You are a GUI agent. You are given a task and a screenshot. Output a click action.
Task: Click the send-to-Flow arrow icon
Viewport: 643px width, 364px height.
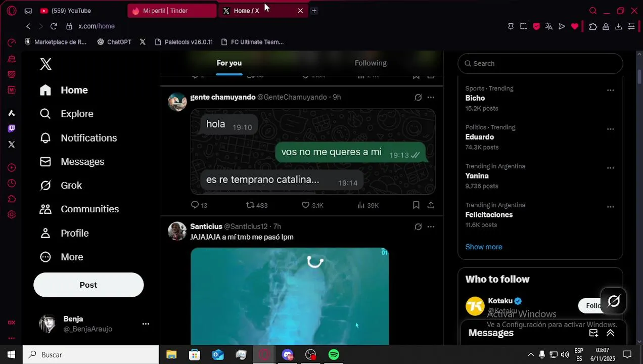pos(562,26)
